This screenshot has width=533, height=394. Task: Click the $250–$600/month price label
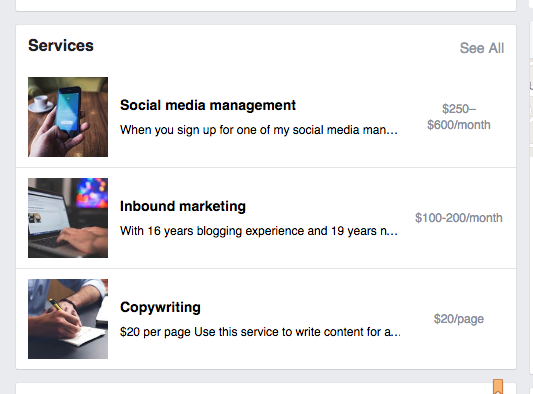point(459,117)
